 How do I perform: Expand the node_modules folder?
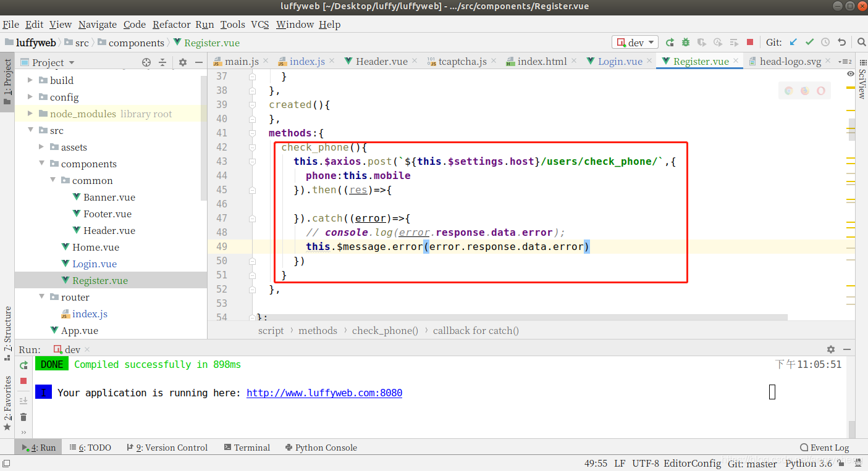31,114
